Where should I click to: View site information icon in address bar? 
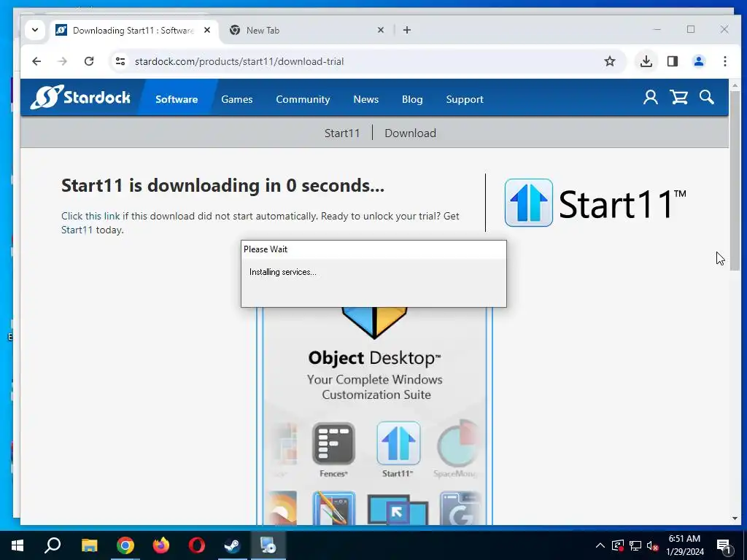120,61
